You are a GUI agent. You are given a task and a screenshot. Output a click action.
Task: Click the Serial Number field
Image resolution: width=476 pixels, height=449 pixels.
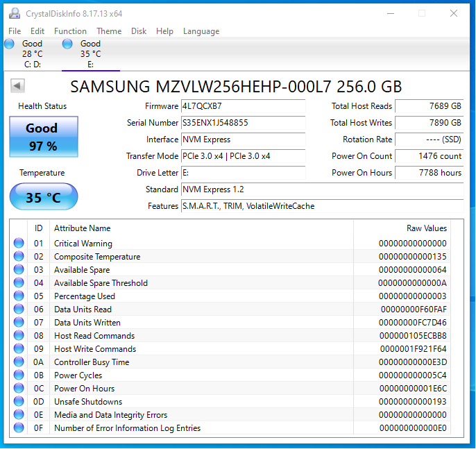[242, 123]
